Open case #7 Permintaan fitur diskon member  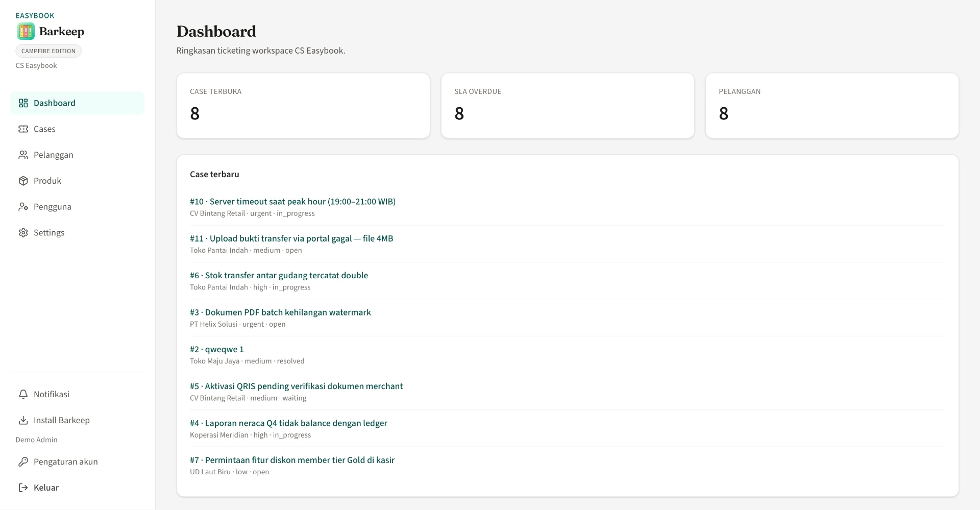point(292,460)
